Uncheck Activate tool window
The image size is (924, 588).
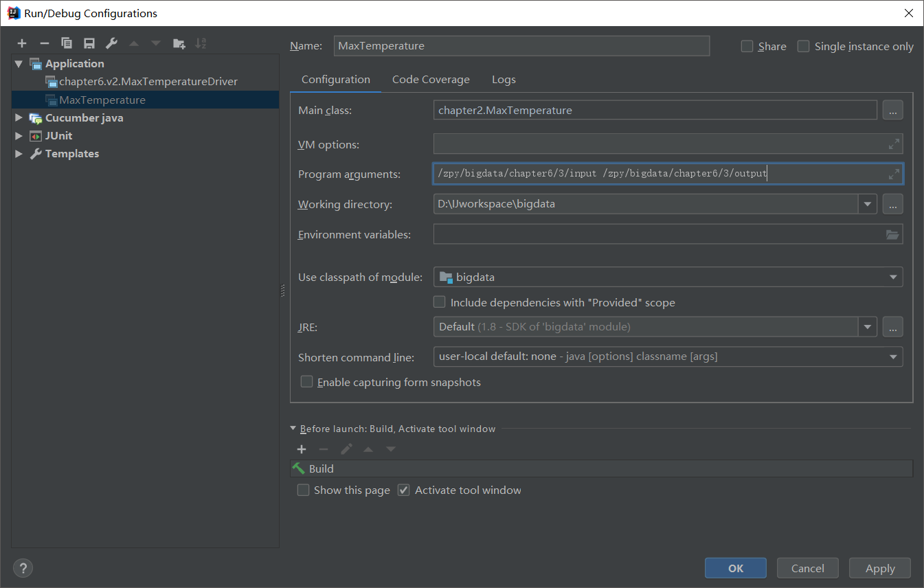coord(404,490)
